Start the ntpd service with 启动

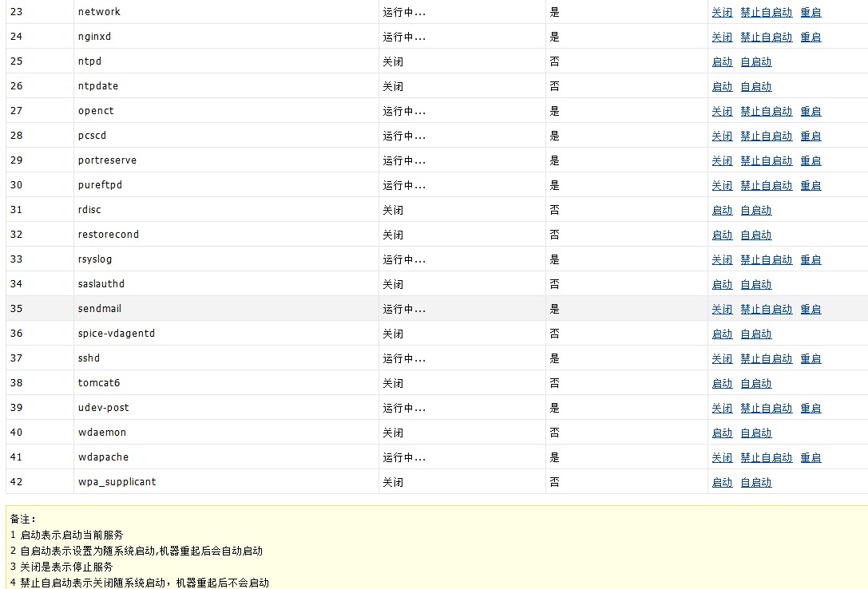(x=722, y=61)
